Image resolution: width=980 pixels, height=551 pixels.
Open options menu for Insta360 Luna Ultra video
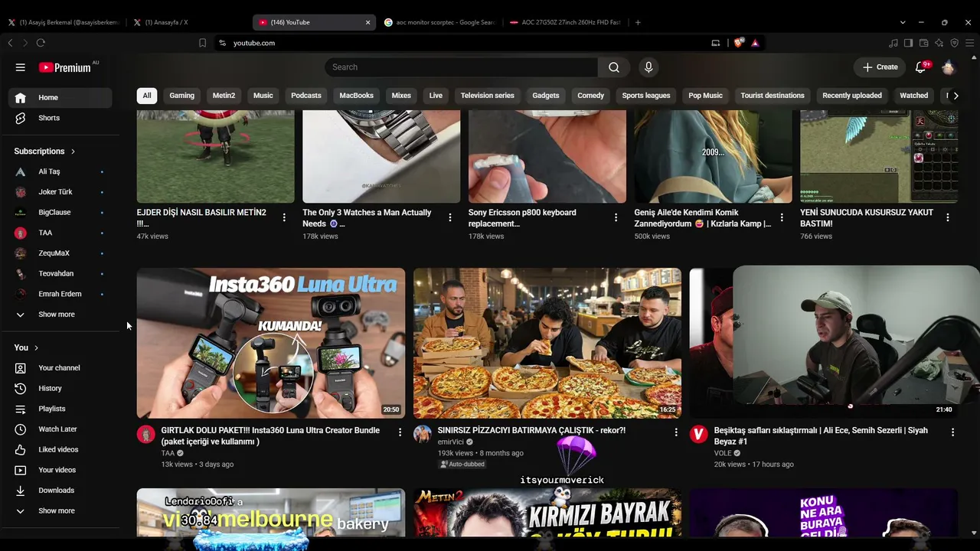tap(400, 432)
